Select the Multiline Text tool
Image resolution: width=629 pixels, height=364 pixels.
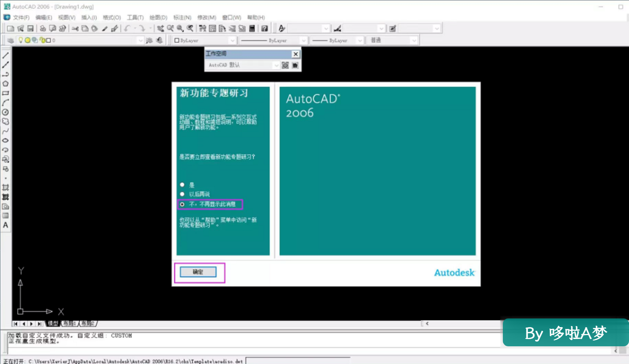[x=5, y=225]
